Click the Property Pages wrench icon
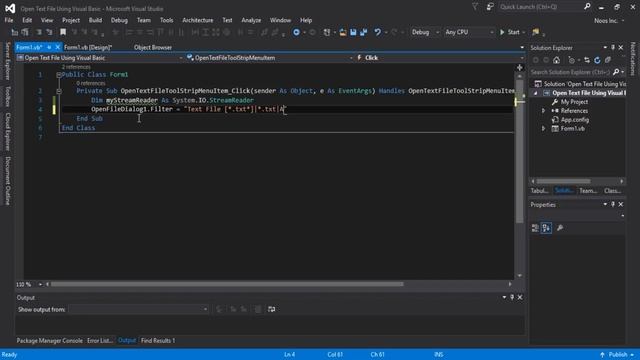The height and width of the screenshot is (360, 640). pyautogui.click(x=560, y=228)
